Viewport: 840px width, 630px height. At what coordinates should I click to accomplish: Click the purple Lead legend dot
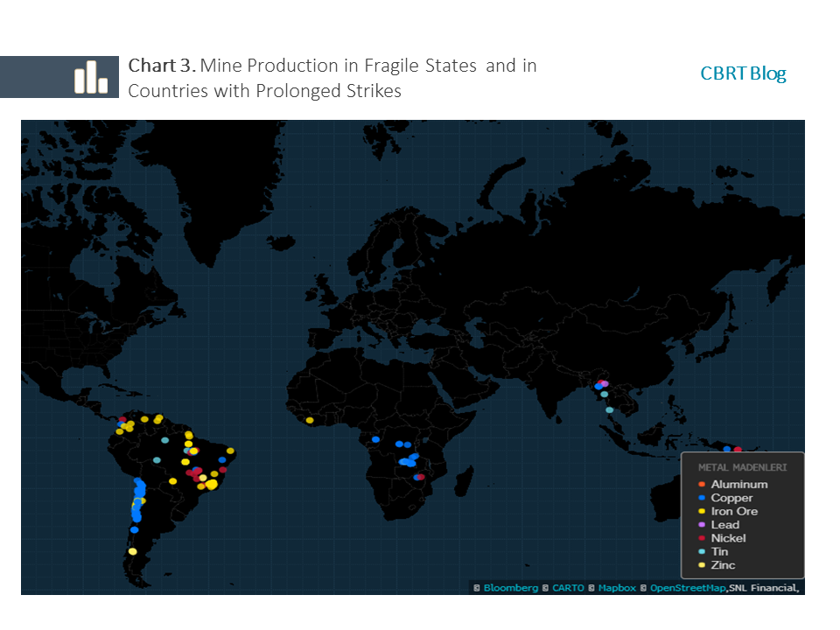pyautogui.click(x=700, y=525)
